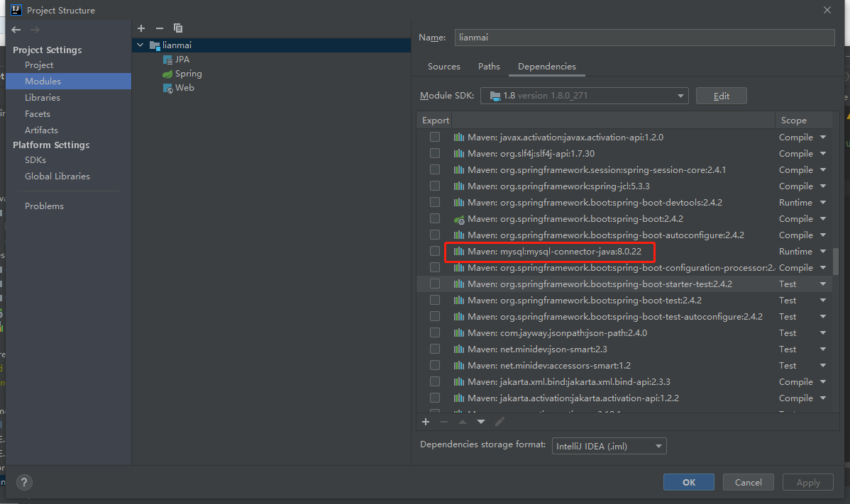Check Export for json-path:2.4.0
Screen dimensions: 850x504
tap(435, 332)
